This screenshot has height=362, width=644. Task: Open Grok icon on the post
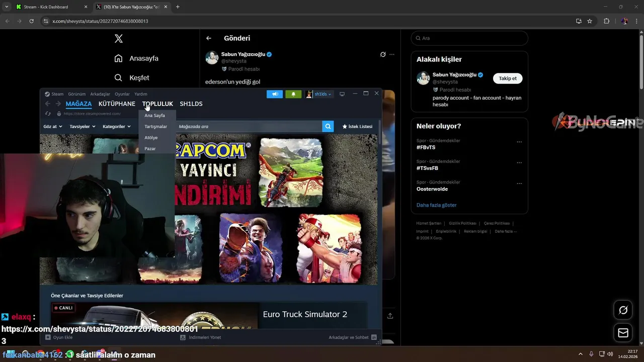pyautogui.click(x=383, y=54)
